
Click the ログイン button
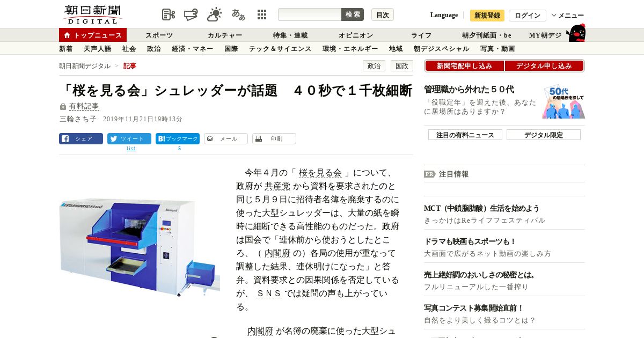coord(528,15)
